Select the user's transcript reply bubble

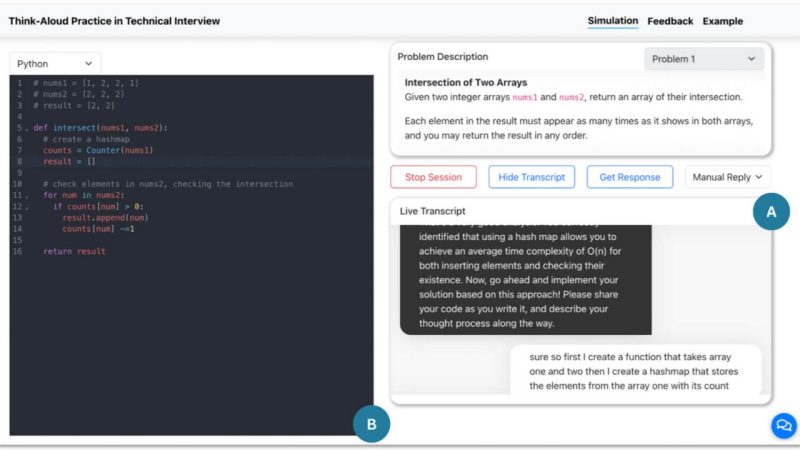click(635, 370)
